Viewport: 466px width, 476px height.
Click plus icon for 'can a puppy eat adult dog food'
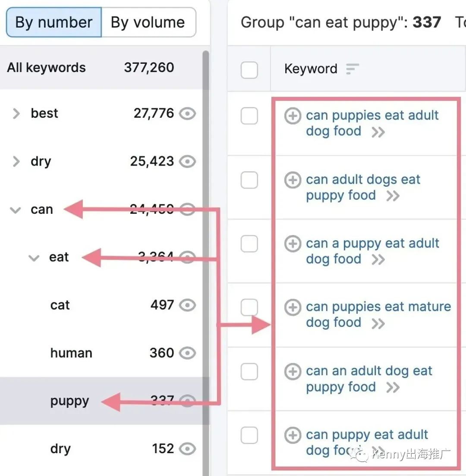[x=293, y=244]
